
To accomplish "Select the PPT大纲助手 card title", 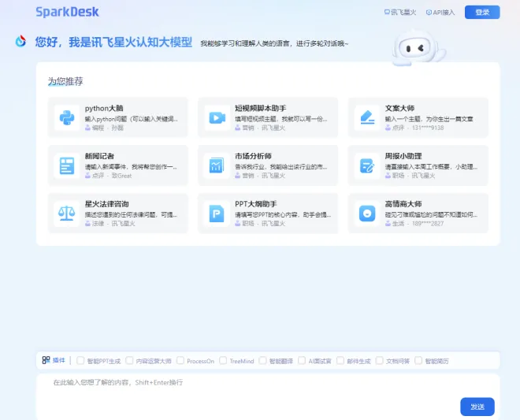I will (x=256, y=204).
